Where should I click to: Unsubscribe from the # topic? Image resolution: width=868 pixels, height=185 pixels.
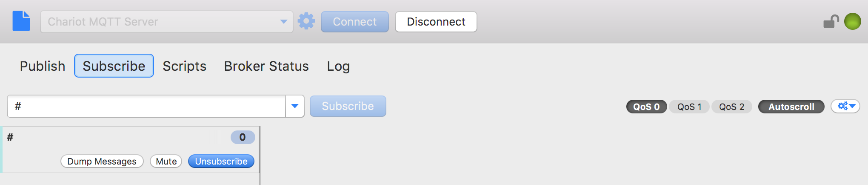221,161
